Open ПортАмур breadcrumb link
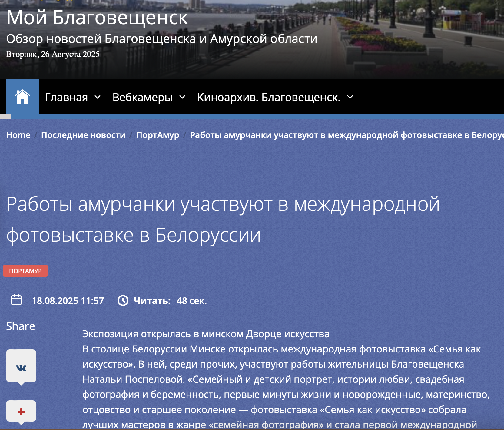This screenshot has width=504, height=430. point(157,135)
